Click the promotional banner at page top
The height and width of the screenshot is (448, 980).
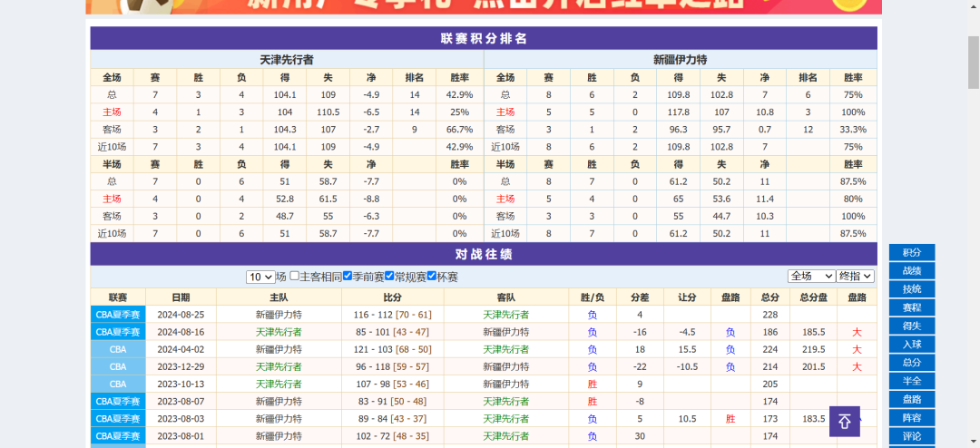484,7
